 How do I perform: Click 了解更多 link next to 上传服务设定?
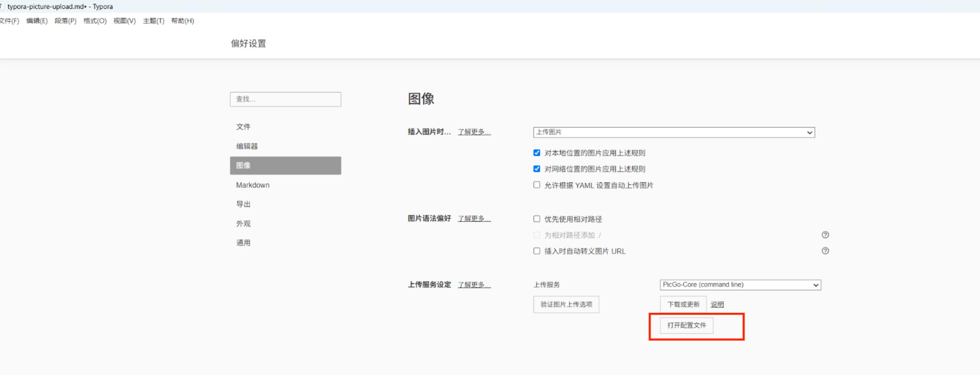474,285
